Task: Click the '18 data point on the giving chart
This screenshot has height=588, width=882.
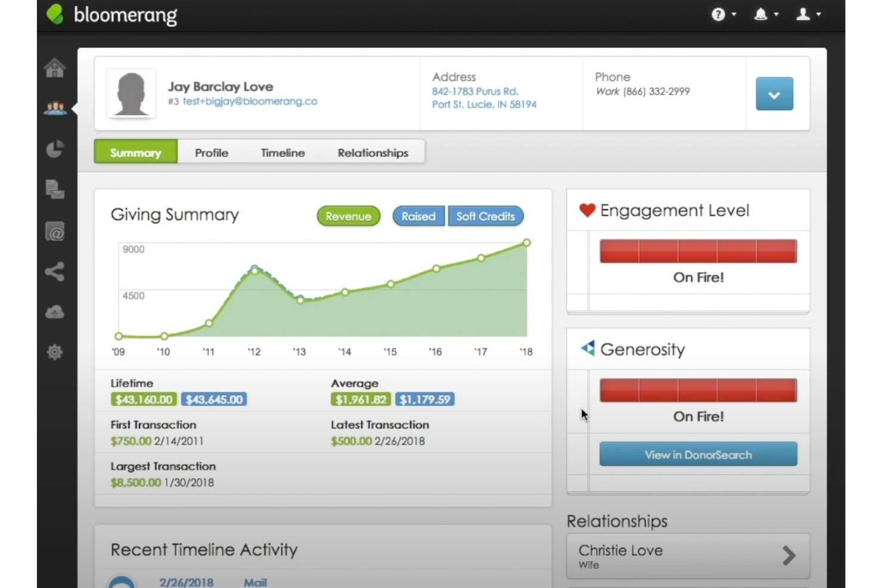Action: tap(526, 242)
